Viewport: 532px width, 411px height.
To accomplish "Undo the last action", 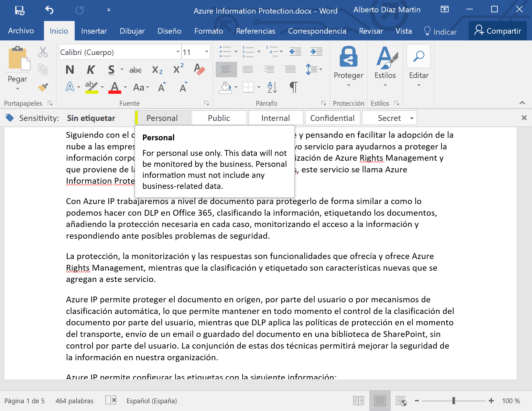I will coord(49,10).
